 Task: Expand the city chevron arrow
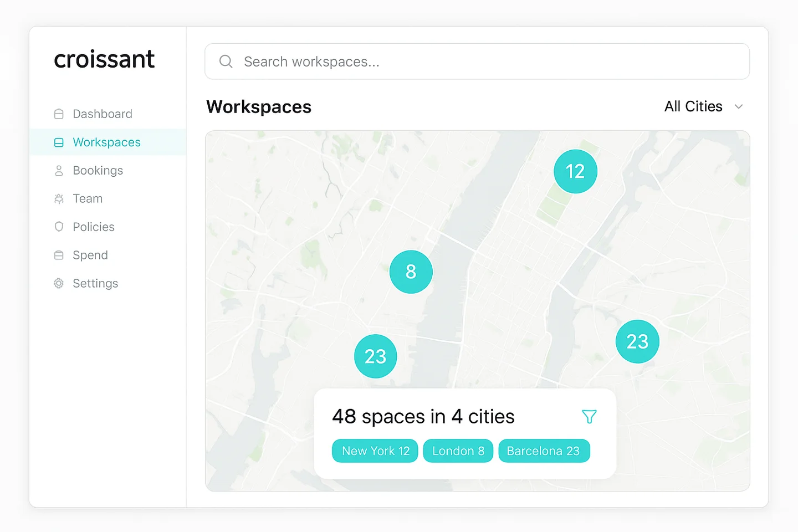(x=738, y=106)
